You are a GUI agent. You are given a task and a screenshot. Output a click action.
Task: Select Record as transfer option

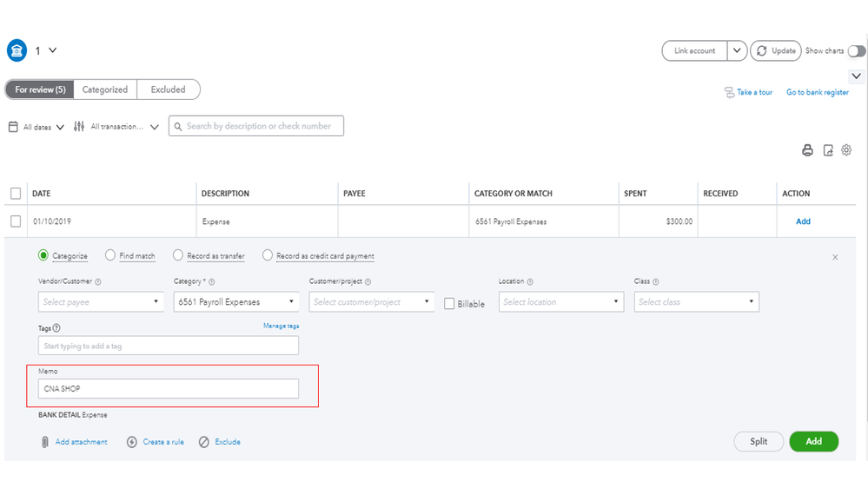point(178,255)
